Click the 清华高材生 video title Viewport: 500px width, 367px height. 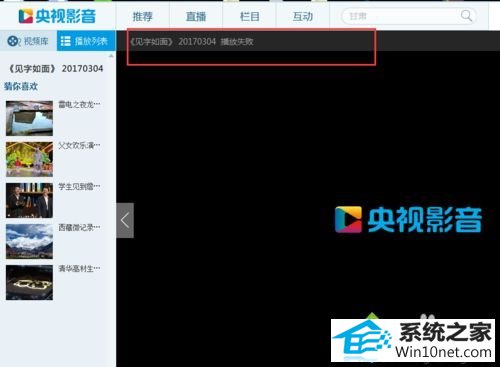[79, 268]
